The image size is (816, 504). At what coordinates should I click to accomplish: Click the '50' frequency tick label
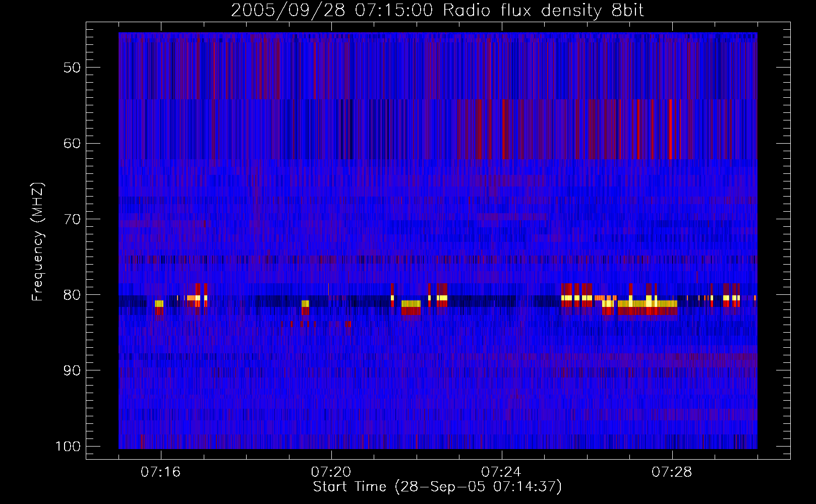72,68
